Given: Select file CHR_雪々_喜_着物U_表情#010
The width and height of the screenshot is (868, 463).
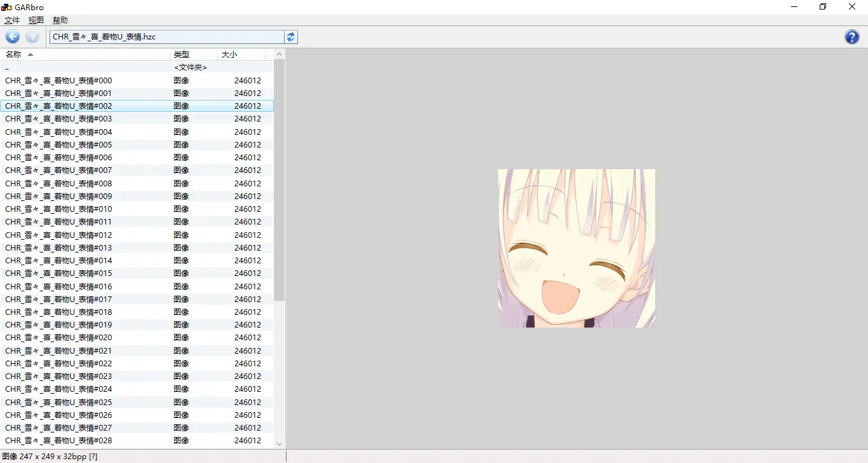Looking at the screenshot, I should (137, 209).
